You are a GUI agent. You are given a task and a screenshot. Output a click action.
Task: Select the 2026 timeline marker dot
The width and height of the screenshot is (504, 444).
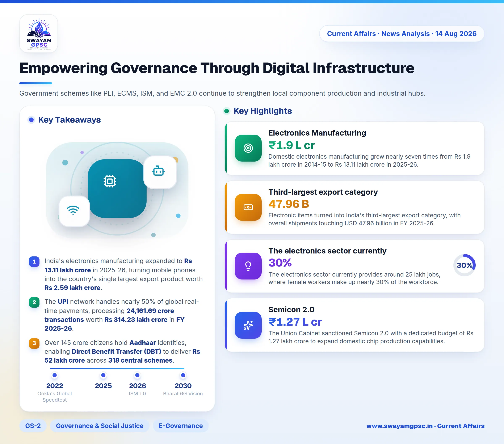coord(137,375)
